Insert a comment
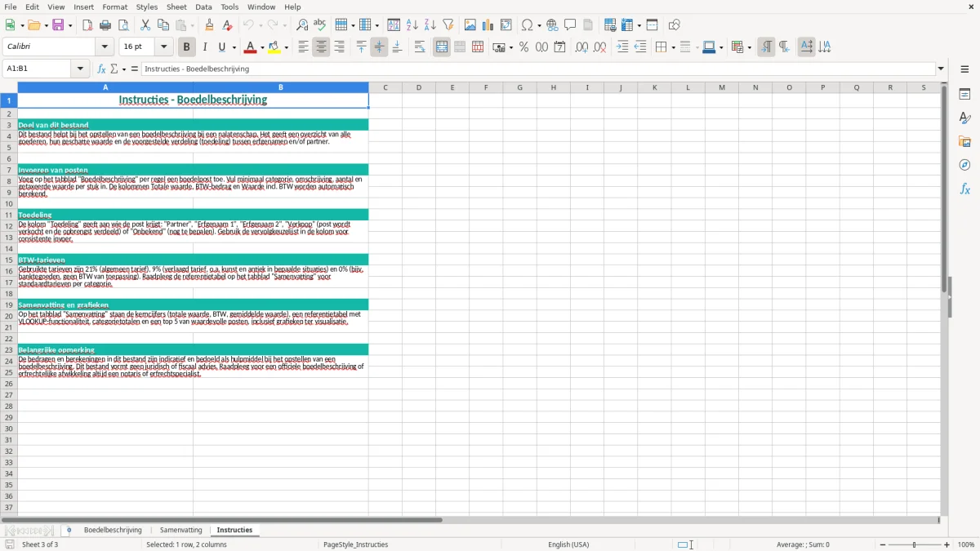 [570, 25]
